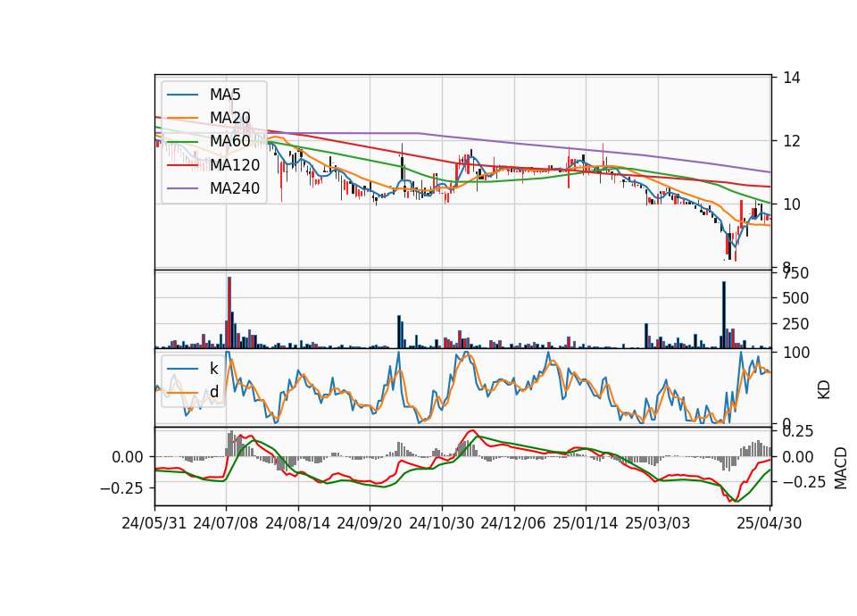The height and width of the screenshot is (616, 857).
Task: Click the 24/12/06 date axis label
Action: tap(513, 523)
